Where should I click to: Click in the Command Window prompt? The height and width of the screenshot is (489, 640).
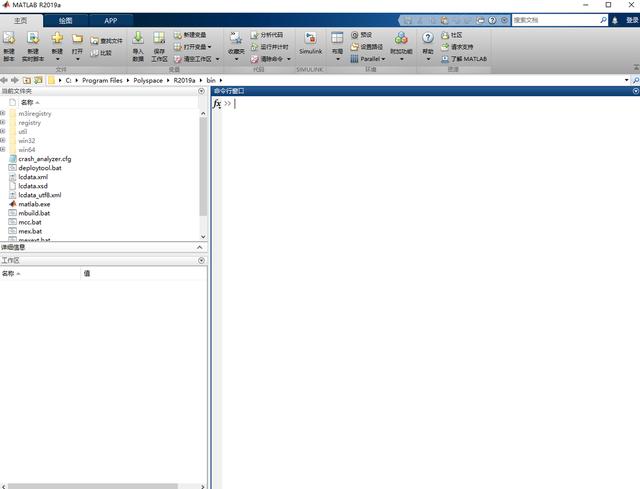(x=236, y=104)
